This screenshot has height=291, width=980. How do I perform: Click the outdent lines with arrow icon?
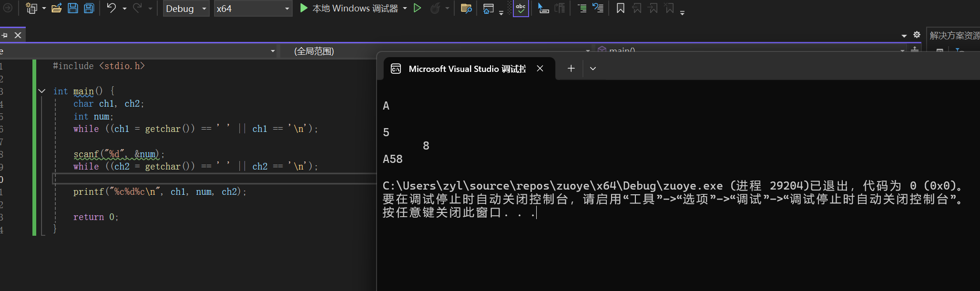(598, 8)
